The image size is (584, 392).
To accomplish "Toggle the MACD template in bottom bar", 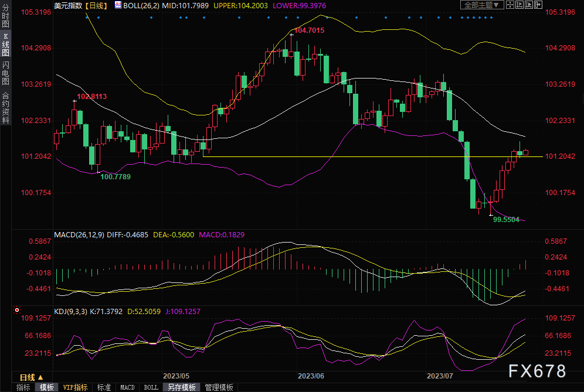I will pos(127,387).
